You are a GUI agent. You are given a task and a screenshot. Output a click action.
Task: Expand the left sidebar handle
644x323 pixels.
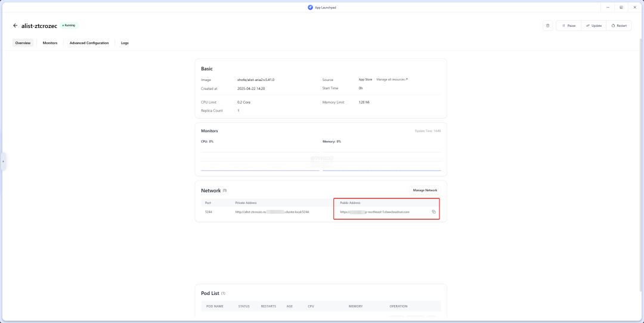point(3,161)
